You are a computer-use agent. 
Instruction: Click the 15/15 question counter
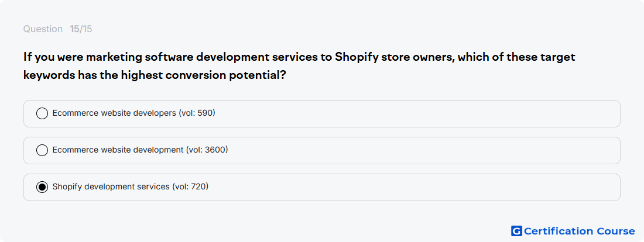[x=81, y=29]
